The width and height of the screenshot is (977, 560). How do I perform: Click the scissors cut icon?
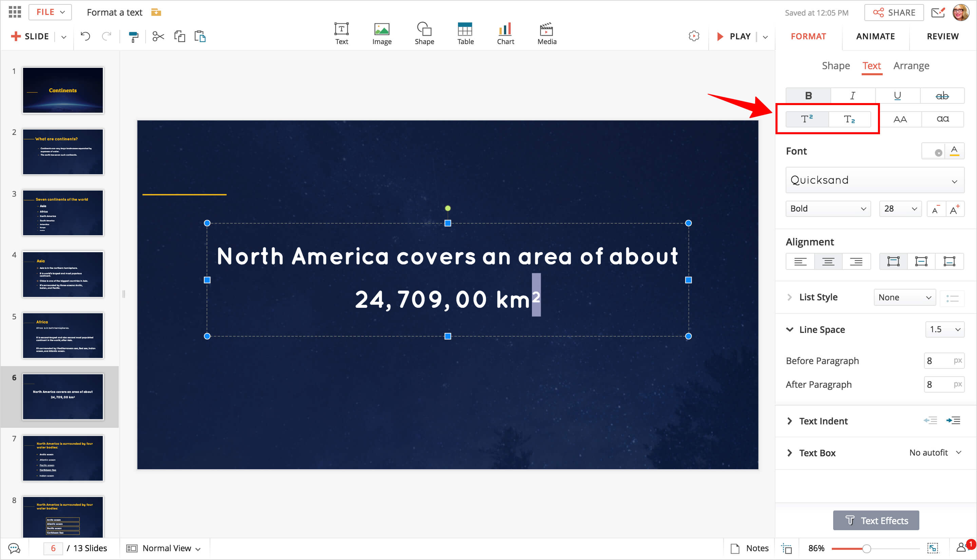(x=158, y=37)
